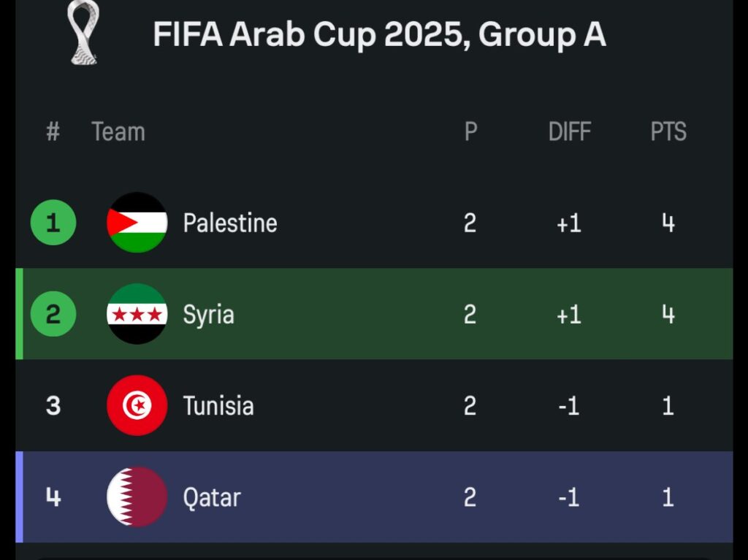The height and width of the screenshot is (560, 748).
Task: Select the Tunisia team name
Action: coord(218,405)
